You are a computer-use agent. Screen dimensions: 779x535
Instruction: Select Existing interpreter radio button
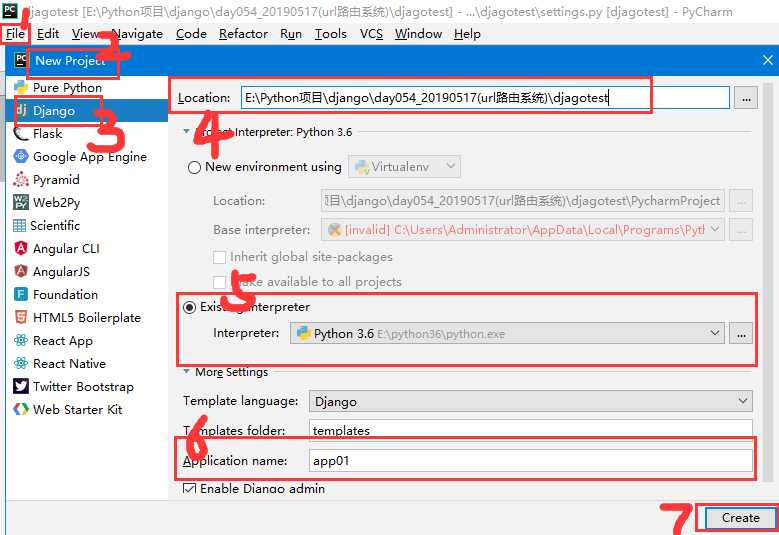pos(189,307)
